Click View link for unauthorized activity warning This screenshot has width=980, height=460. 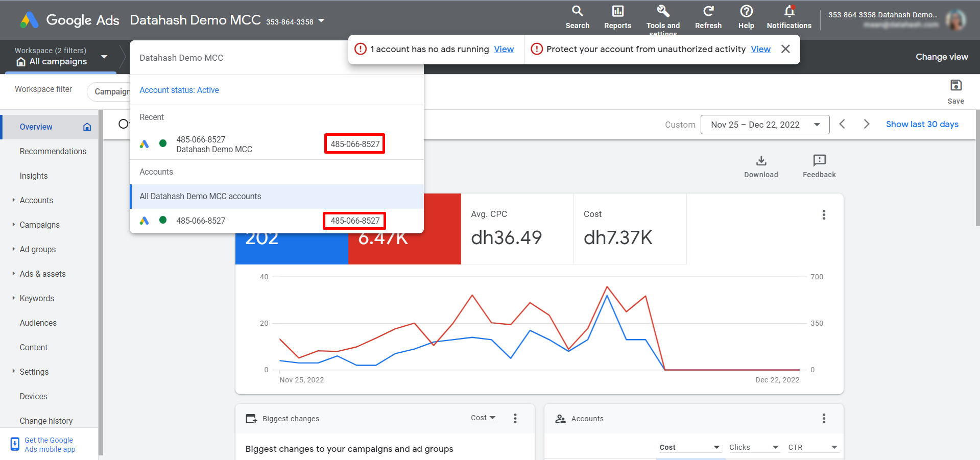click(x=760, y=49)
